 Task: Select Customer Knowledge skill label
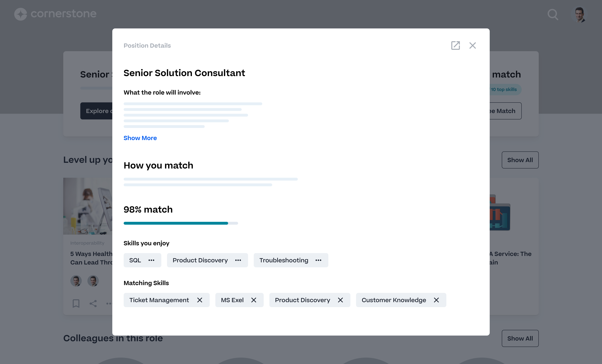(394, 300)
